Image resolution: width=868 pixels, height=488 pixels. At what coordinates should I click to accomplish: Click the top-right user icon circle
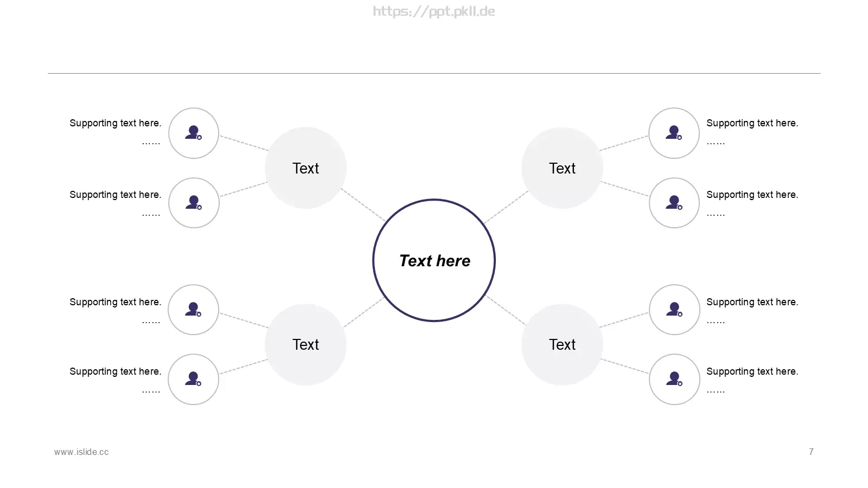tap(674, 133)
